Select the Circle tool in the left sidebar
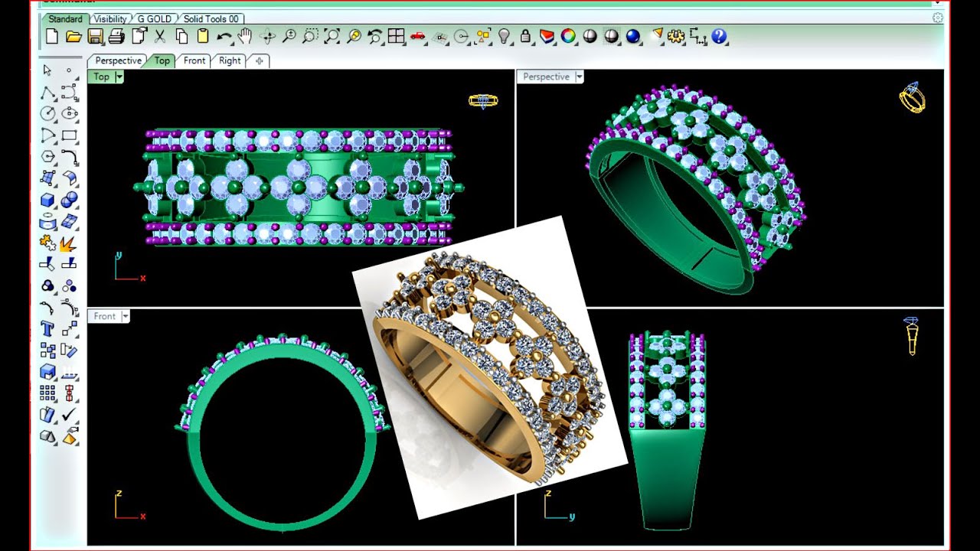This screenshot has height=551, width=980. [47, 113]
